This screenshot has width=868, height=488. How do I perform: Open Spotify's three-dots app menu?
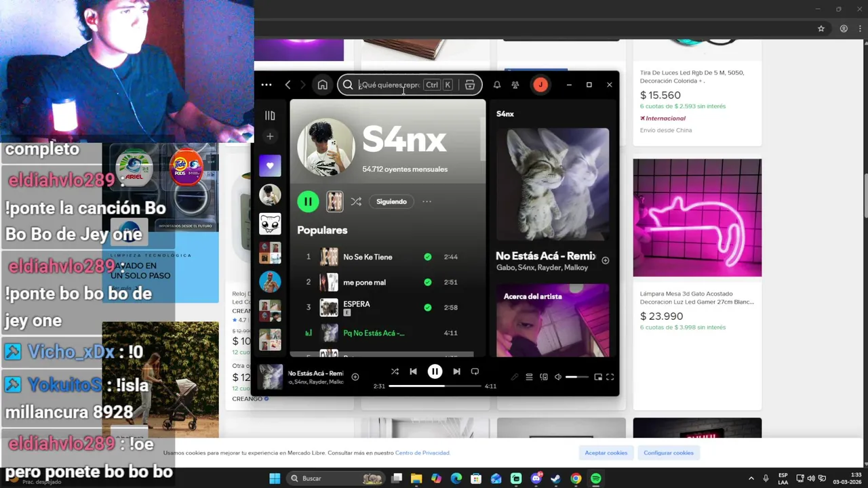(267, 85)
